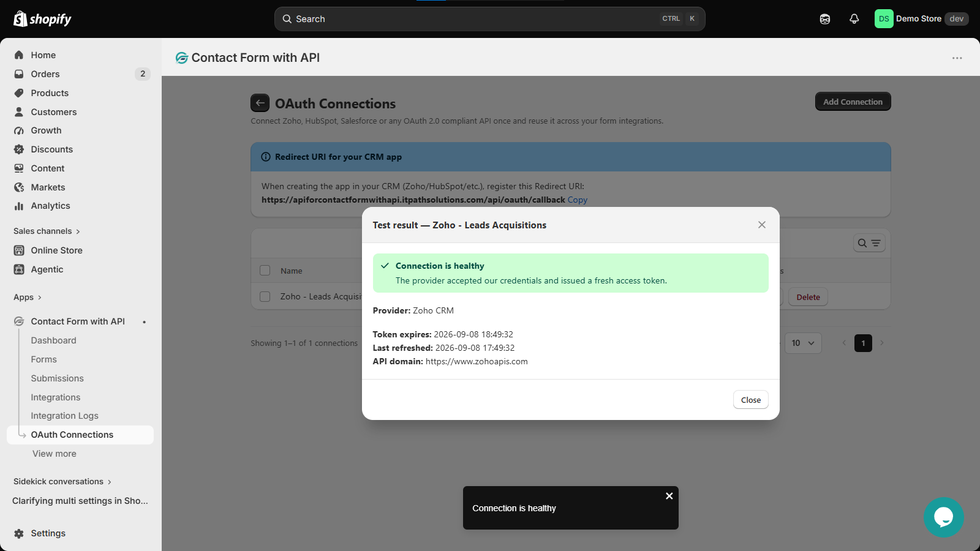Dismiss the Connection is healthy toast

click(669, 496)
